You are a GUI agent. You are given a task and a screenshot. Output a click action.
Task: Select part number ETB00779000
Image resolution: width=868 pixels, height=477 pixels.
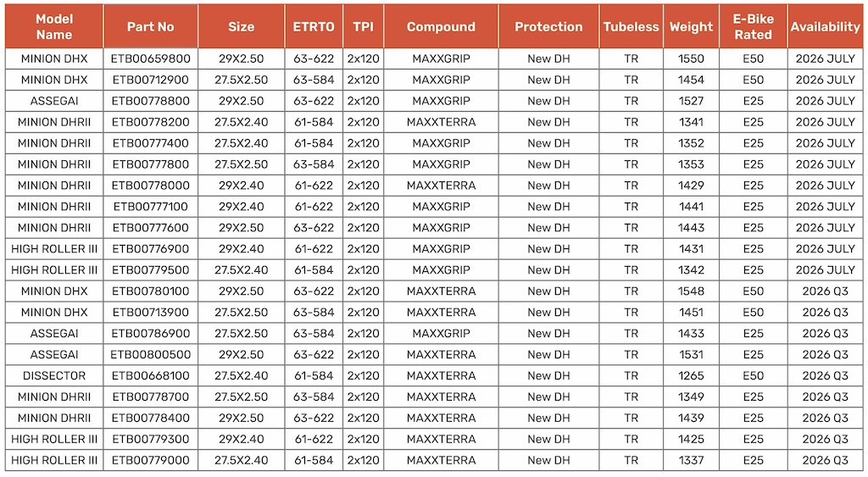(x=151, y=460)
